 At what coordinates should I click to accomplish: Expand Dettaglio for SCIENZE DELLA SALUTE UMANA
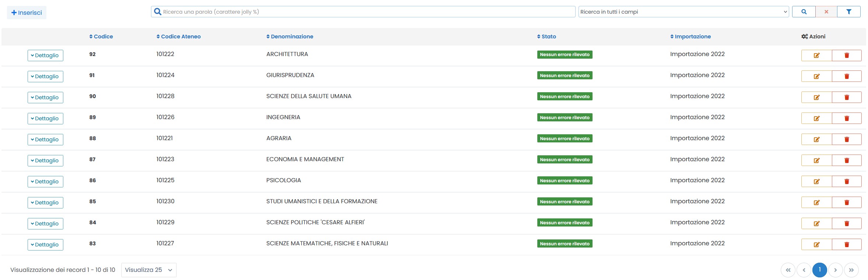pyautogui.click(x=45, y=97)
